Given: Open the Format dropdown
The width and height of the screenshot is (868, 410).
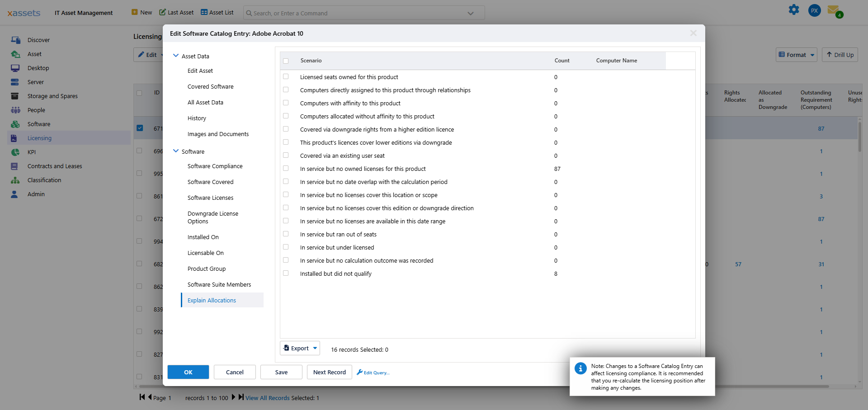Looking at the screenshot, I should pyautogui.click(x=797, y=55).
